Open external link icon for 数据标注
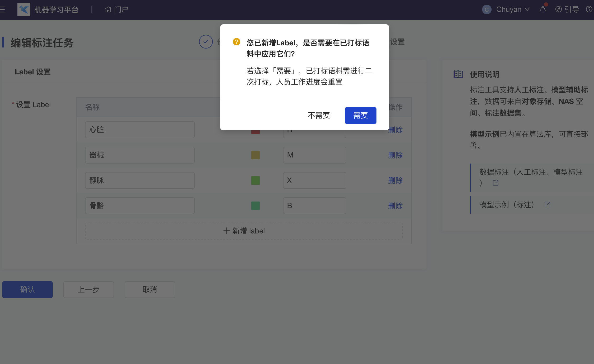 tap(496, 183)
